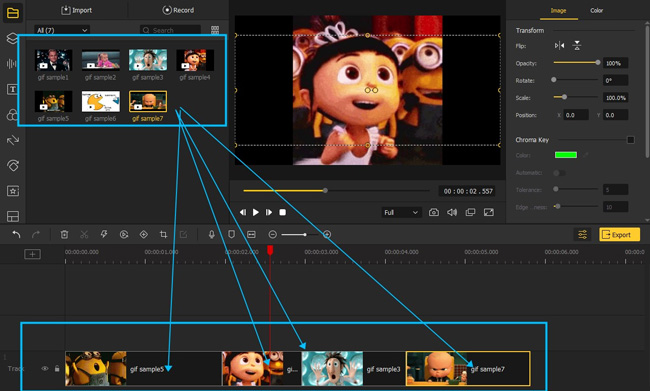Adjust the Opacity slider
This screenshot has height=391, width=650.
[x=577, y=63]
